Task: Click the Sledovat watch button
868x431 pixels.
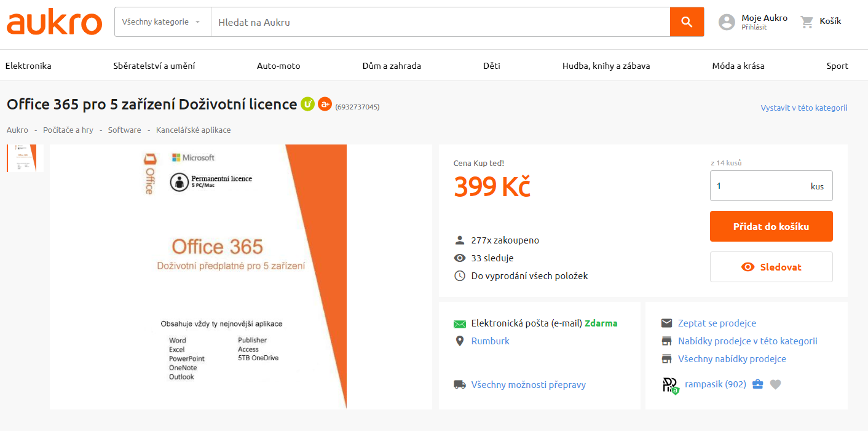Action: click(771, 267)
